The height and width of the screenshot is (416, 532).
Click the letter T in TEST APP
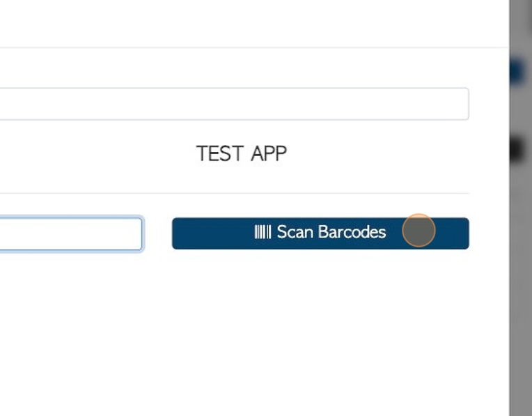203,153
